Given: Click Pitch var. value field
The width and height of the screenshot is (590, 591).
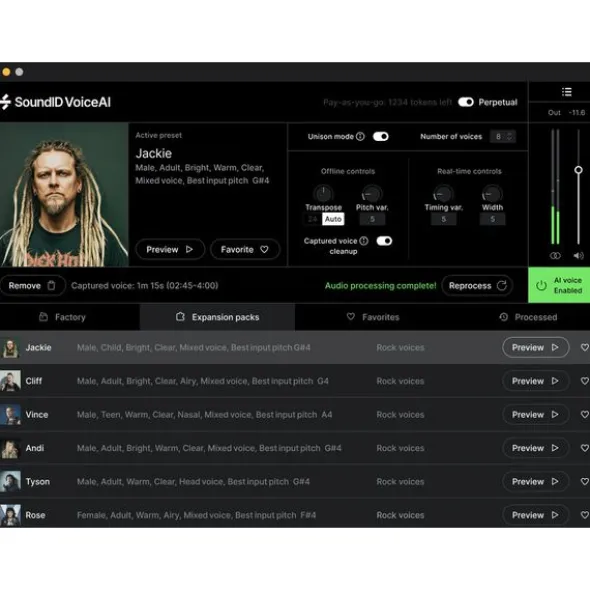Looking at the screenshot, I should (x=372, y=219).
